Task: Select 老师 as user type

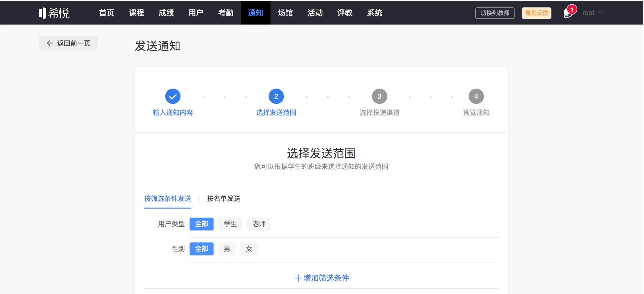Action: [x=259, y=224]
